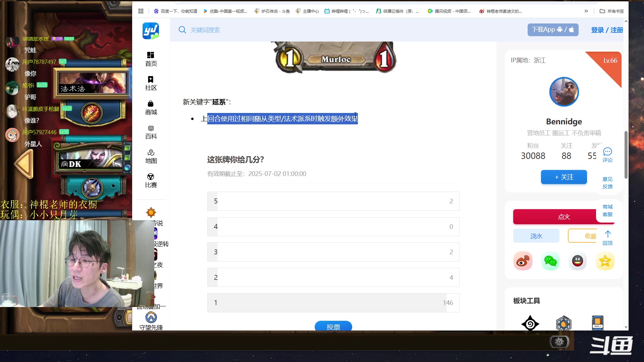Open the 评论 comments shortcut

pos(607,155)
